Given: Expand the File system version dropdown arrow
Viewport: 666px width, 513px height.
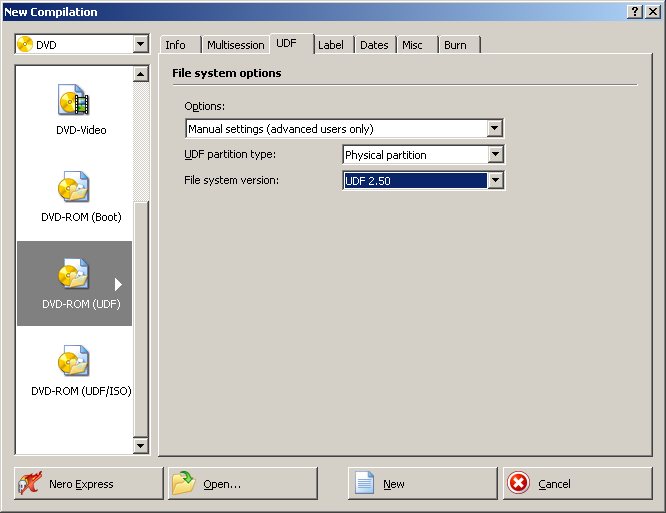Looking at the screenshot, I should [x=495, y=180].
